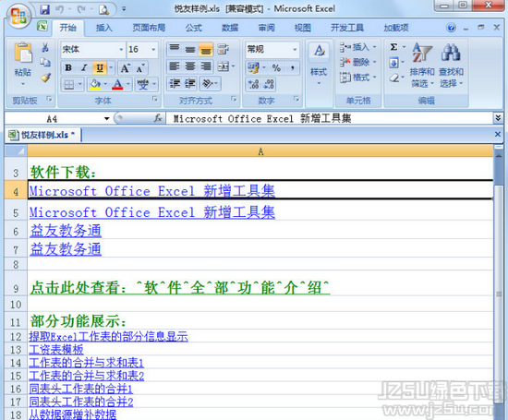Viewport: 508px width, 420px height.
Task: Open the Excel help question icon
Action: (451, 28)
